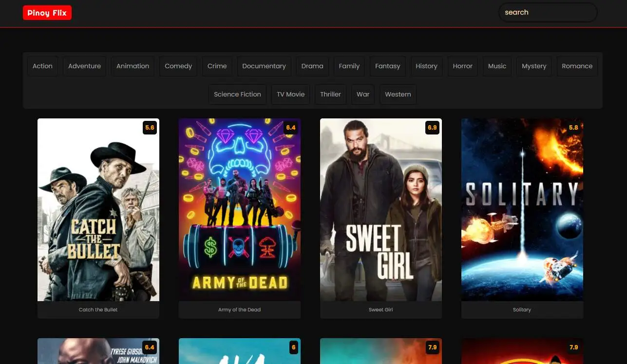Open the Solitary movie poster
The width and height of the screenshot is (627, 364).
[522, 210]
